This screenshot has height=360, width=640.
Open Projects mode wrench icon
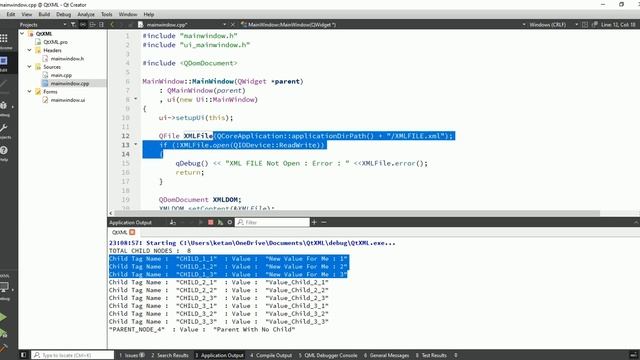[x=4, y=128]
